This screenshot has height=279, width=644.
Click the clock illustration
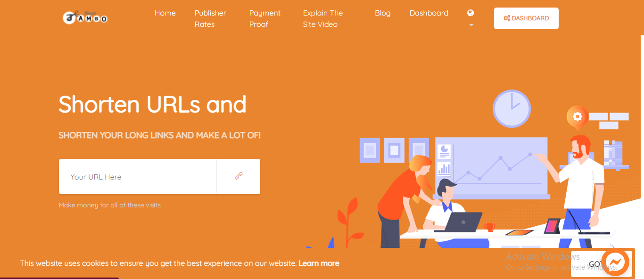coord(512,109)
